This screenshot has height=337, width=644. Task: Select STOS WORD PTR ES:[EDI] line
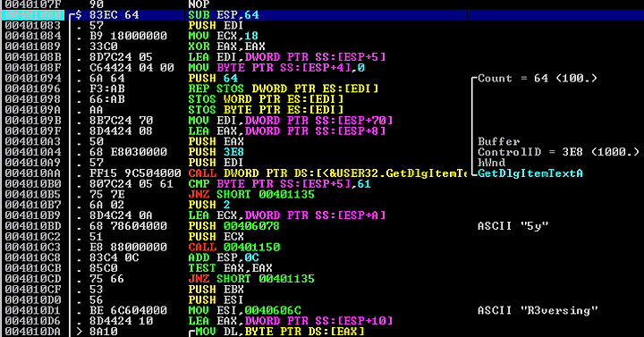(x=266, y=99)
